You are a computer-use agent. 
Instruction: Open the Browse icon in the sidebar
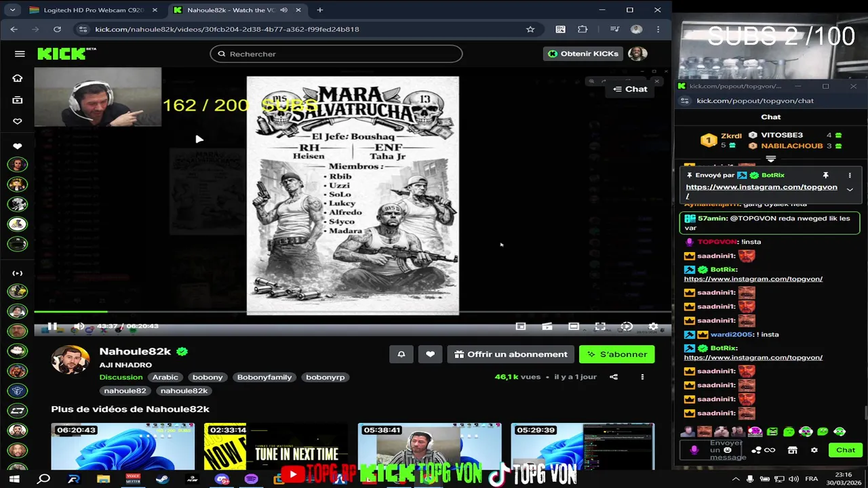tap(18, 100)
